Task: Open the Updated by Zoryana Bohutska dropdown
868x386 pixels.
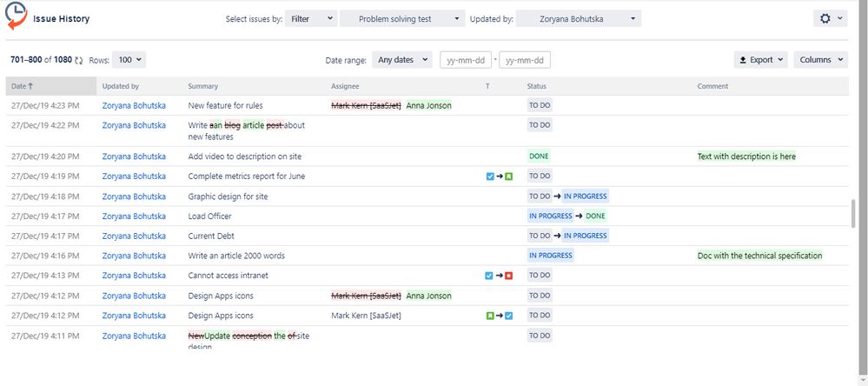Action: pyautogui.click(x=579, y=19)
